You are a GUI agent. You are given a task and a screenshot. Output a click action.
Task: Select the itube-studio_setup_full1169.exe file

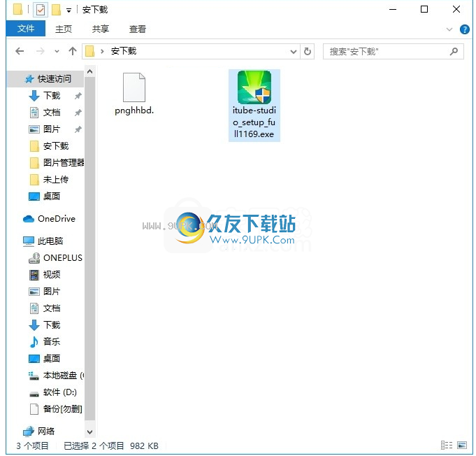(254, 105)
